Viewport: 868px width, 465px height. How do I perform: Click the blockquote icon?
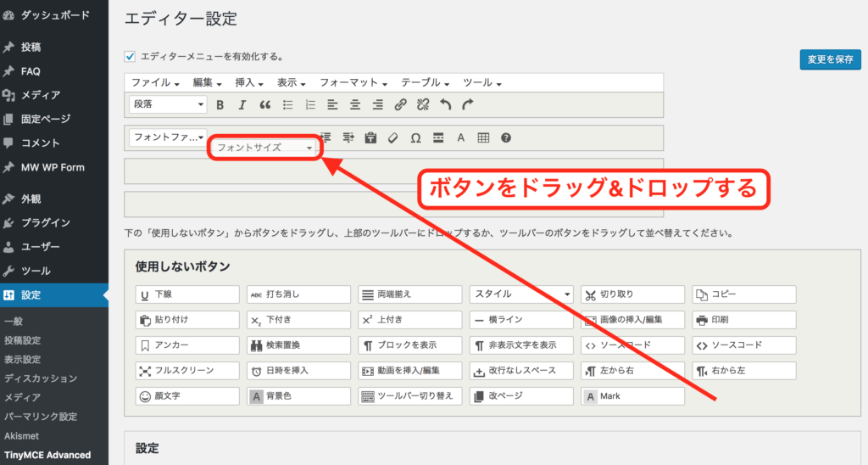(x=264, y=105)
